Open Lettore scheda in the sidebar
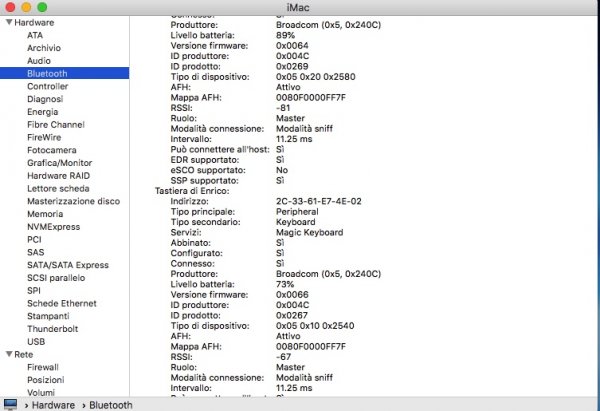Image resolution: width=600 pixels, height=411 pixels. [58, 188]
